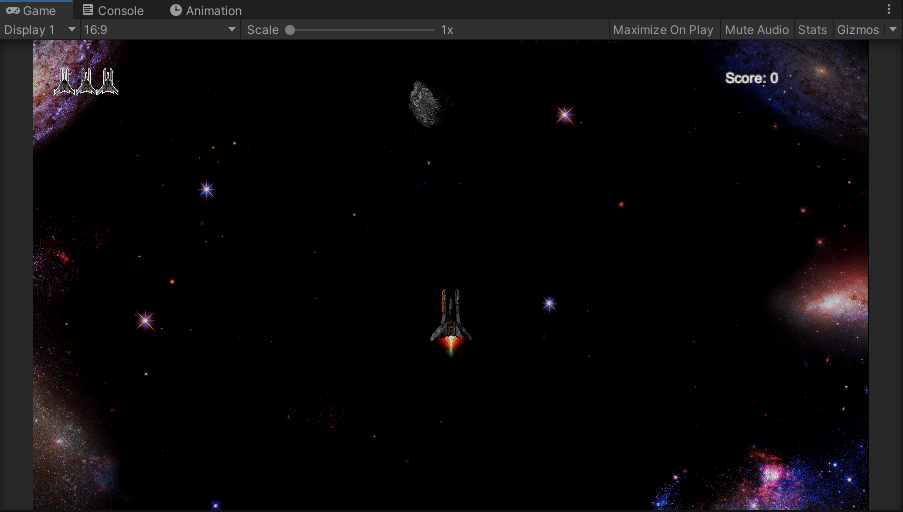Click the third life ship icon
Image resolution: width=903 pixels, height=512 pixels.
click(x=107, y=81)
